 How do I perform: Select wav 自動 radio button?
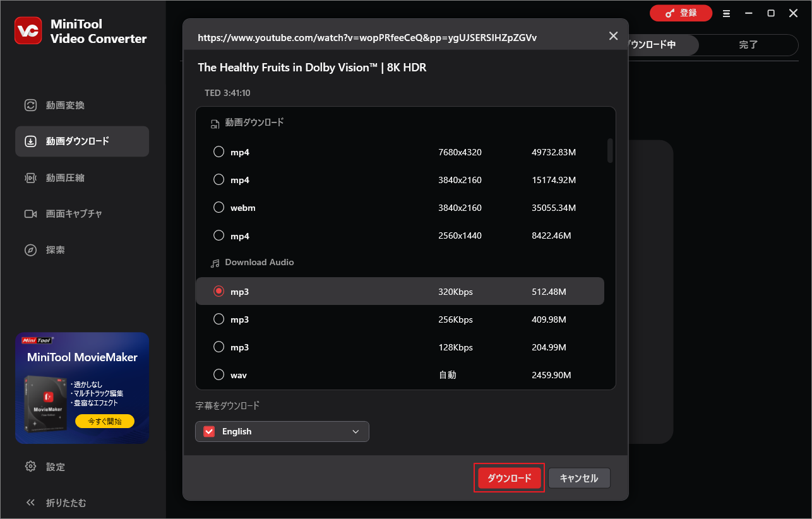218,374
